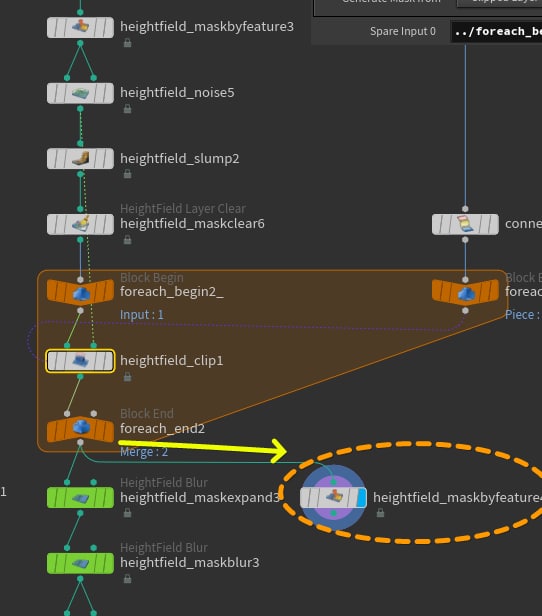Click output connector of heightfield_maskbyfeature4
Viewport: 542px width, 616px height.
tap(333, 513)
